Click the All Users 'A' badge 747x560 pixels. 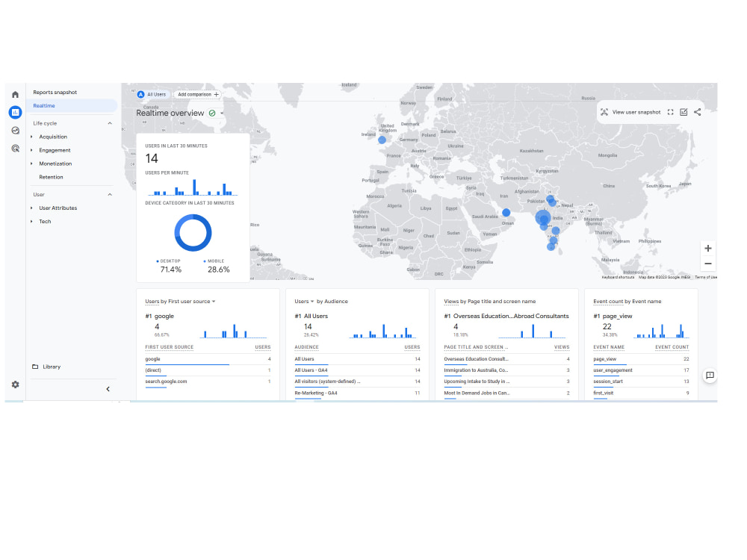point(140,94)
